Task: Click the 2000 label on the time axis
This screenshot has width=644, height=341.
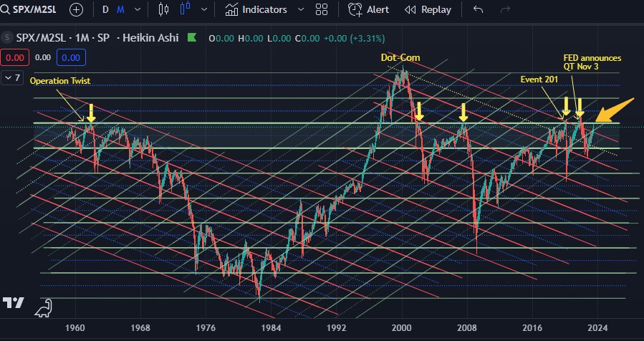Action: point(401,327)
